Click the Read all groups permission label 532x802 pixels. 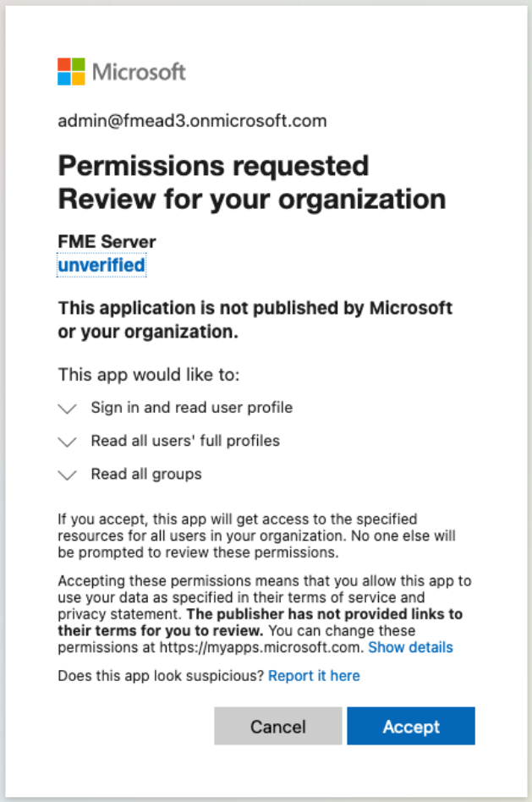pos(146,474)
